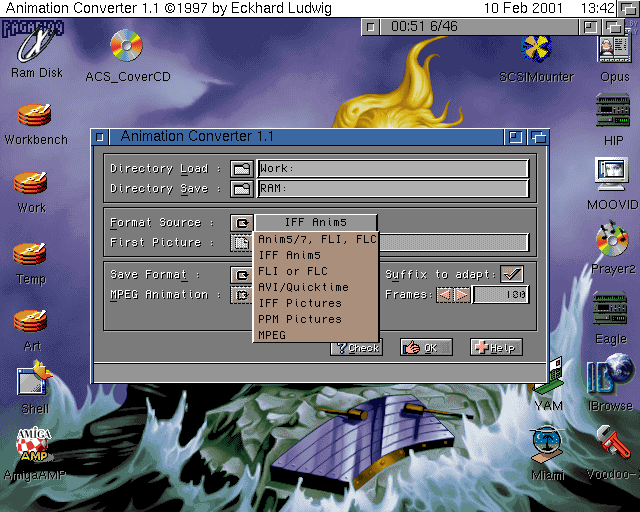Screen dimensions: 640x512
Task: Launch the IBrowse icon
Action: point(611,376)
